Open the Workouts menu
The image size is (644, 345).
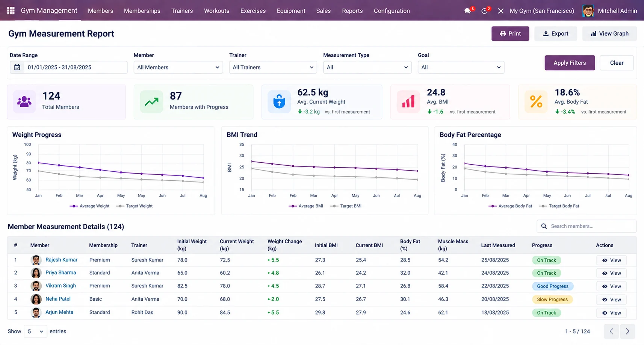[x=216, y=11]
